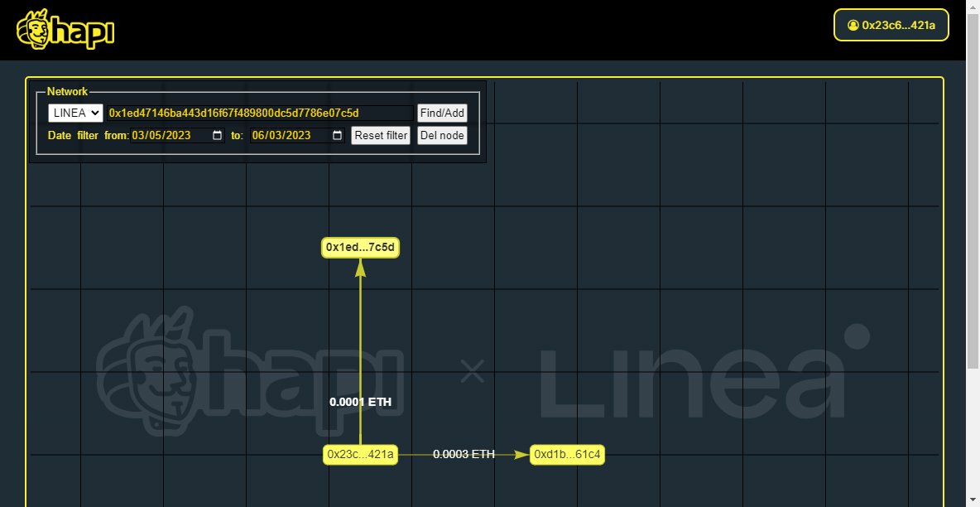This screenshot has width=980, height=507.
Task: Open calendar picker for the from date
Action: 218,135
